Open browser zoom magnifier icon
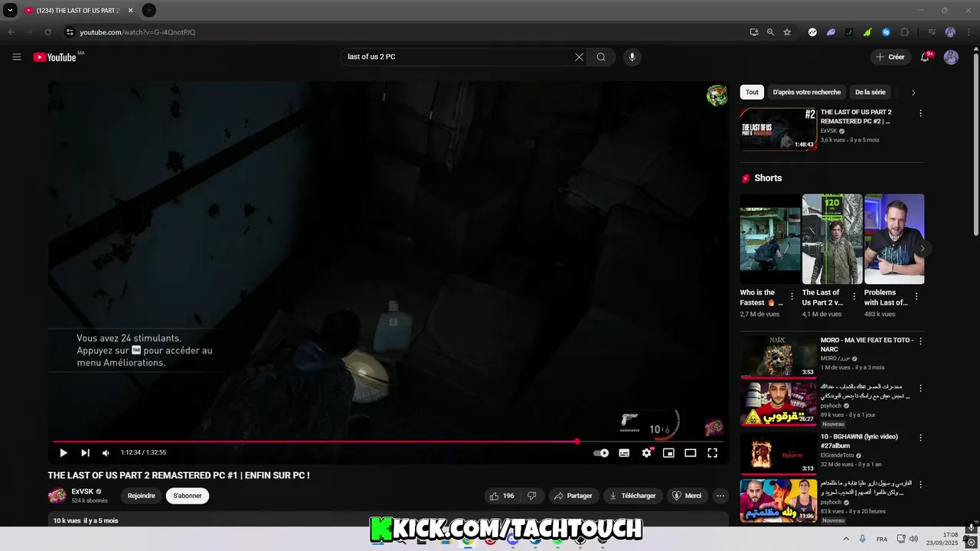 click(x=770, y=32)
